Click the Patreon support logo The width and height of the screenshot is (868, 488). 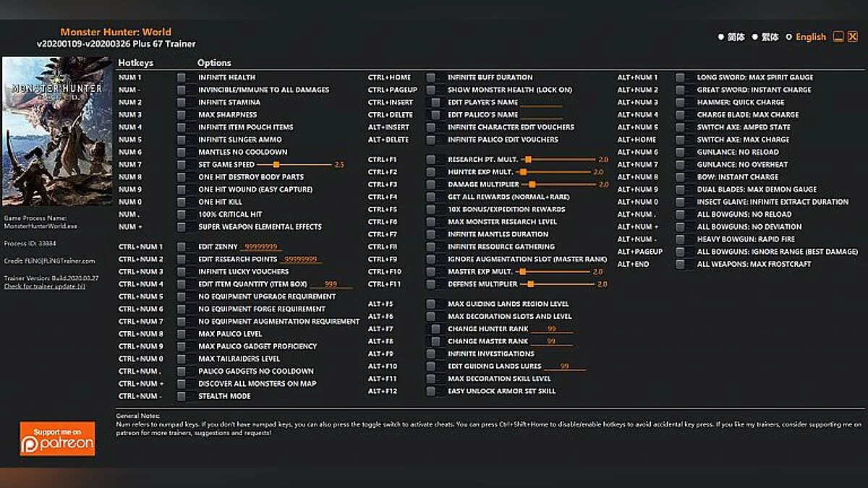pyautogui.click(x=57, y=439)
